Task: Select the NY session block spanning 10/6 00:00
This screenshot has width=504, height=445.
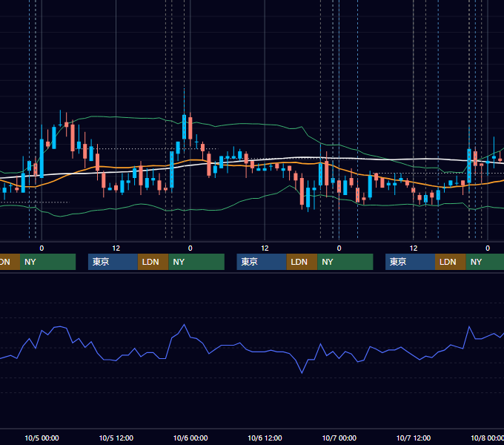Action: tap(196, 262)
